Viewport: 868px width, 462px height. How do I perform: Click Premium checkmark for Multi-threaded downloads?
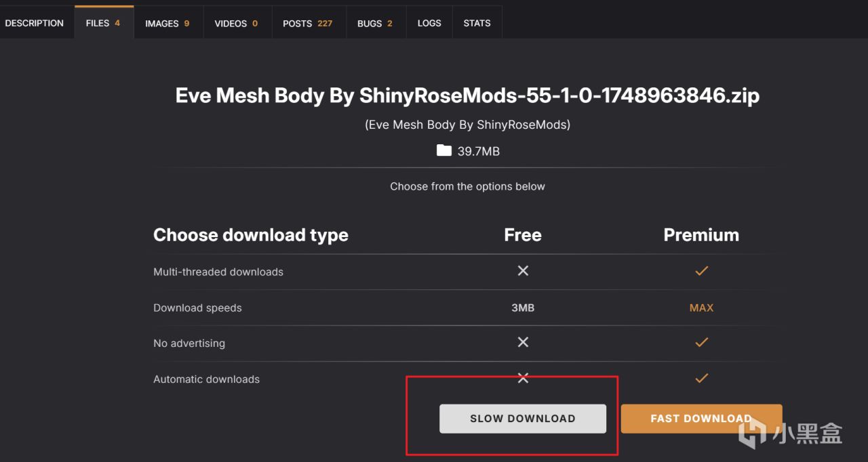701,271
